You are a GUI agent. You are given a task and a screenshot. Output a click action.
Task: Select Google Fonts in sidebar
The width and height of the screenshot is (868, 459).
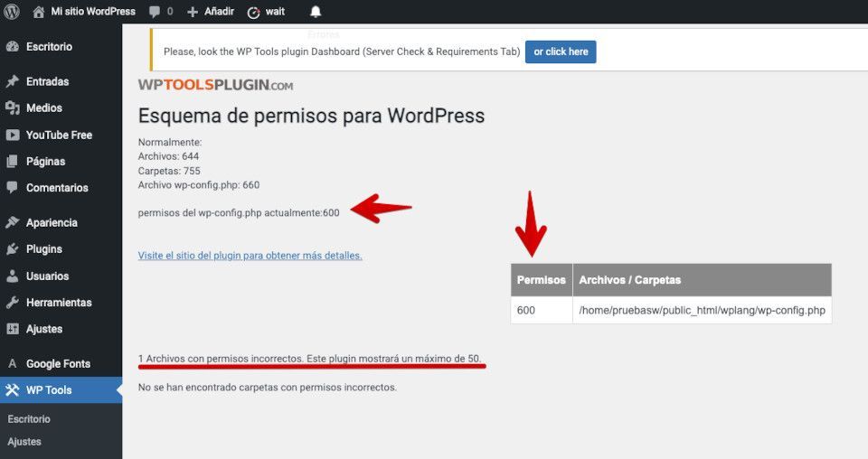(58, 364)
